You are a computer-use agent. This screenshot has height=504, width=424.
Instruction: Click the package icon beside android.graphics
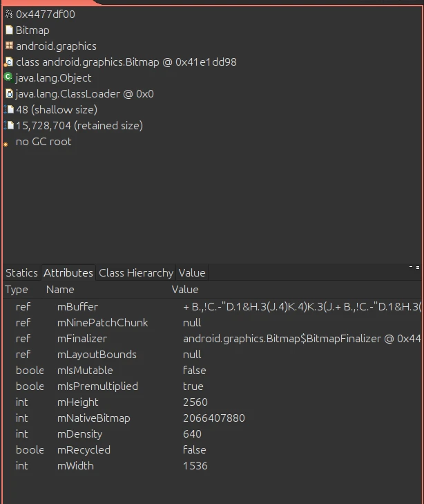click(9, 46)
